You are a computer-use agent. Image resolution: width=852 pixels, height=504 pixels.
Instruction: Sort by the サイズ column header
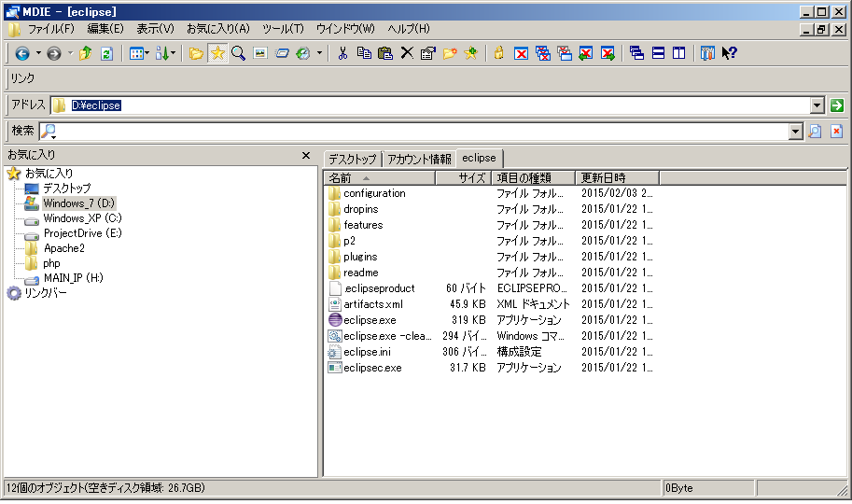tap(464, 177)
